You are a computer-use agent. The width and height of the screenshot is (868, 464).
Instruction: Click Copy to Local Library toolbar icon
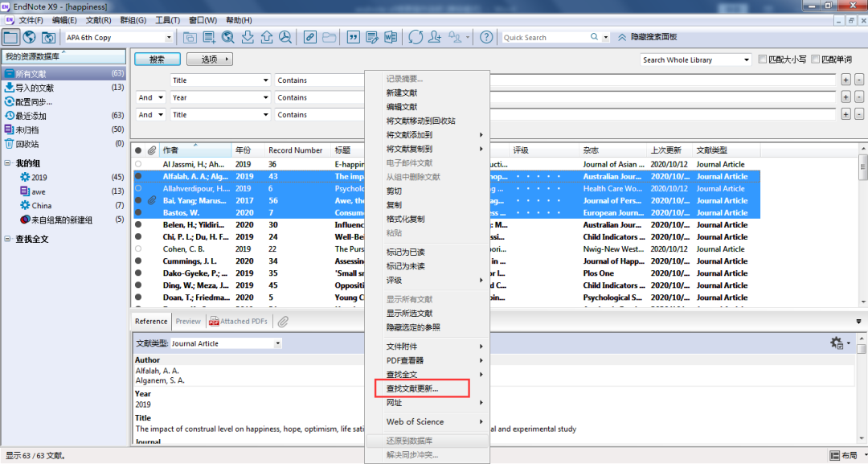[190, 37]
